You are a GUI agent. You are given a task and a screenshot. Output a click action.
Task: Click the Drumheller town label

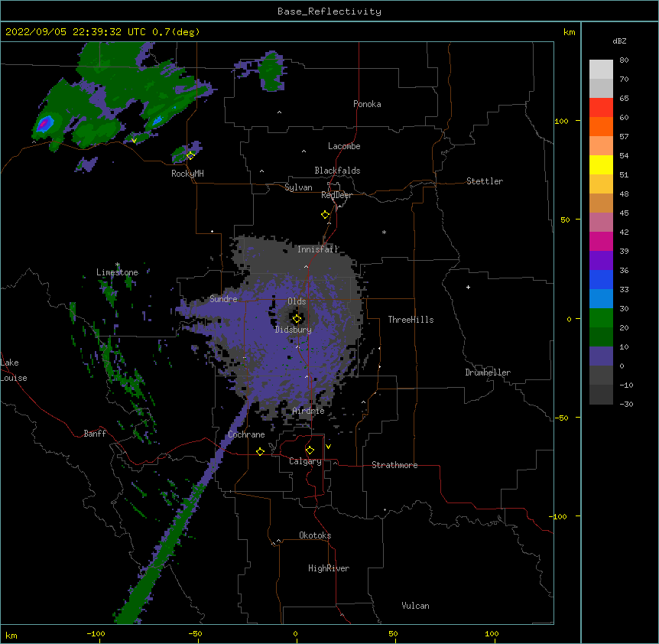(x=488, y=372)
